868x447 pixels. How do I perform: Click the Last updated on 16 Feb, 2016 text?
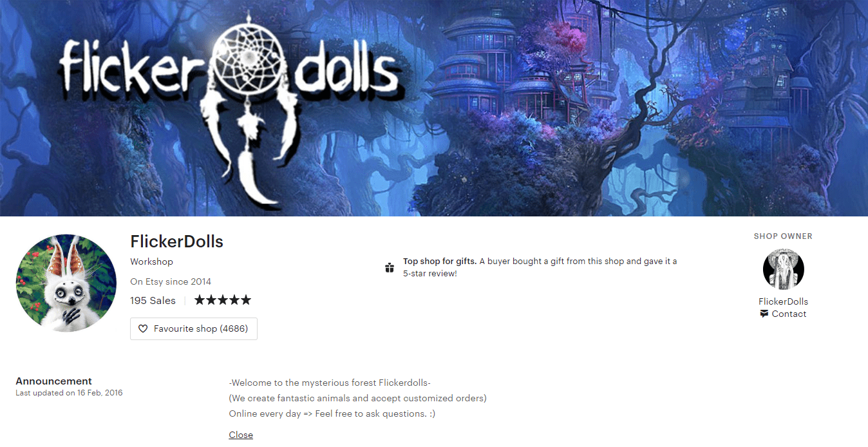point(69,393)
